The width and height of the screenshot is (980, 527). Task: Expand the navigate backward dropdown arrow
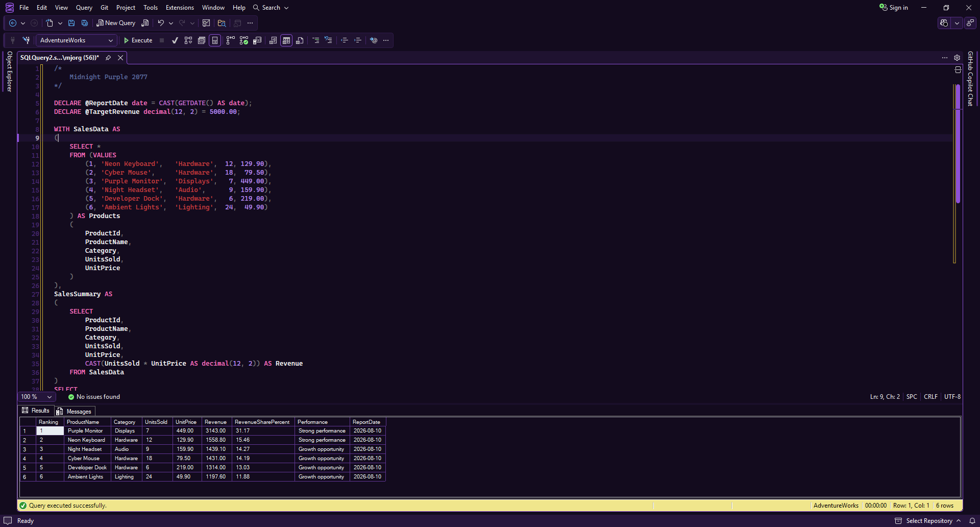click(23, 23)
